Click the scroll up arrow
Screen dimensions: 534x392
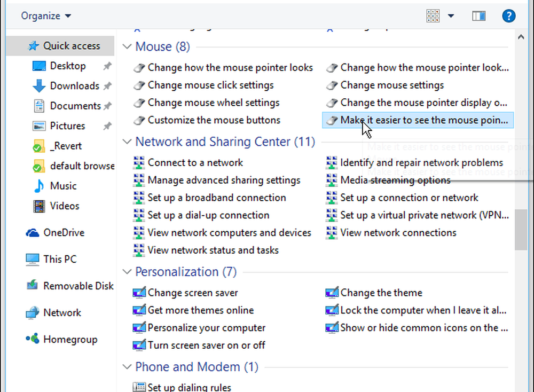click(521, 37)
